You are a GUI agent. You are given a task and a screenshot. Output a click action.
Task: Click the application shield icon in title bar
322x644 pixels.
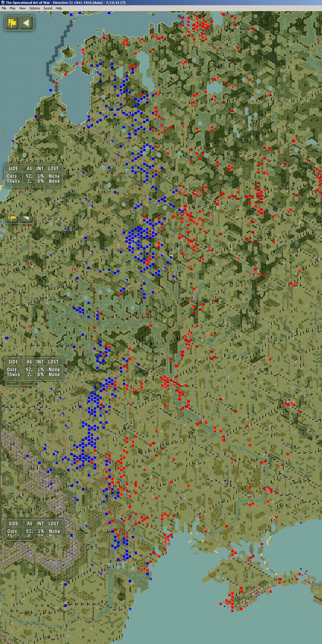coord(3,3)
